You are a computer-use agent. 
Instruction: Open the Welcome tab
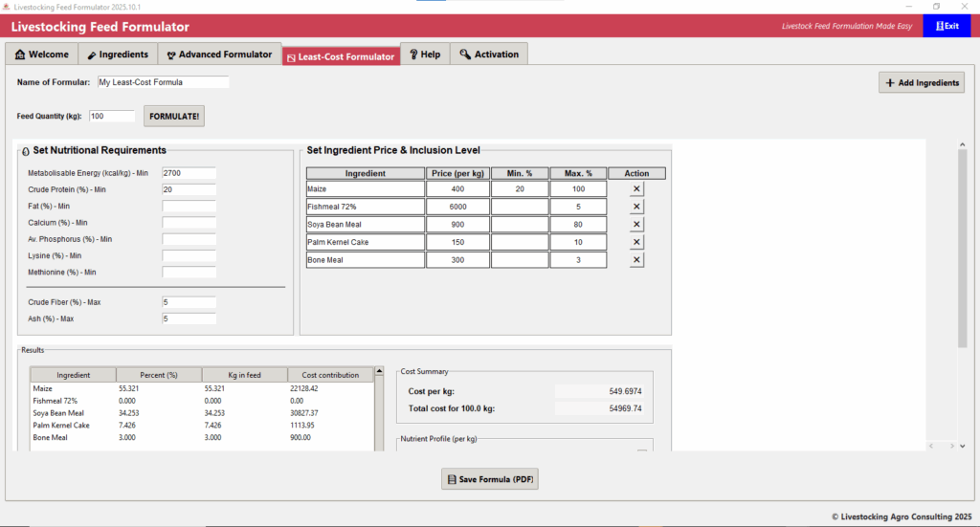(x=42, y=55)
